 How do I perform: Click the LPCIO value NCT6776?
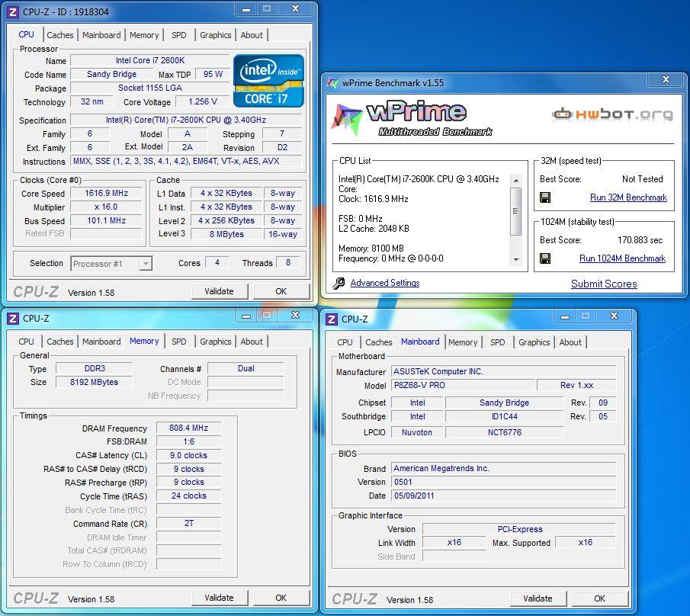click(504, 432)
